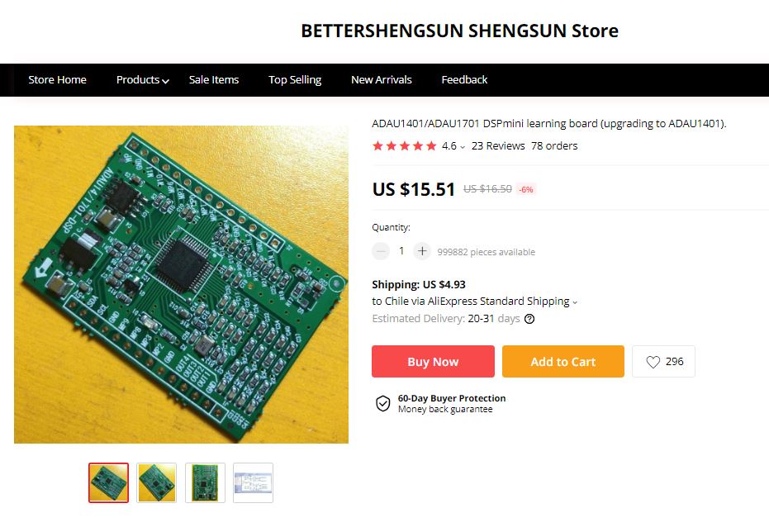The image size is (769, 532).
Task: Open the Top Selling tab
Action: (x=295, y=80)
